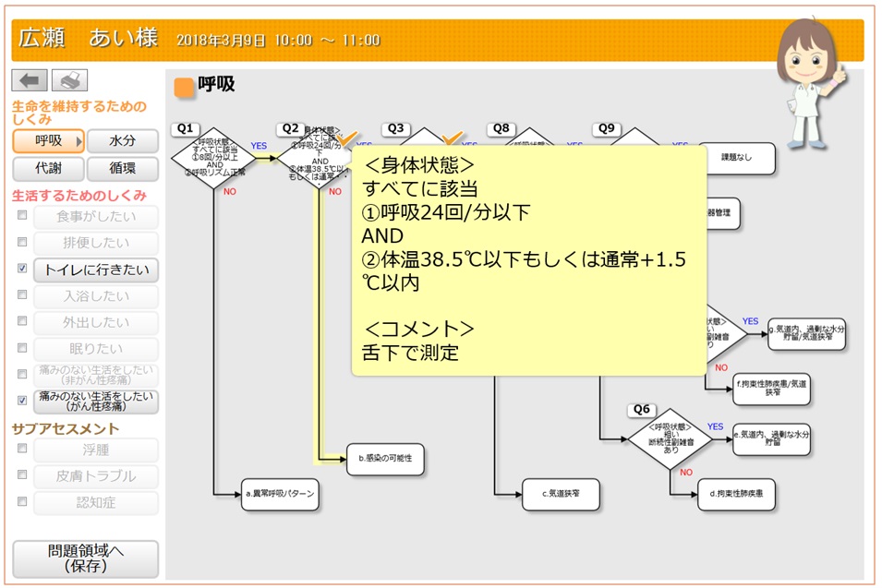Image resolution: width=882 pixels, height=588 pixels.
Task: Click the 認知症 sub-assessment button
Action: 96,503
